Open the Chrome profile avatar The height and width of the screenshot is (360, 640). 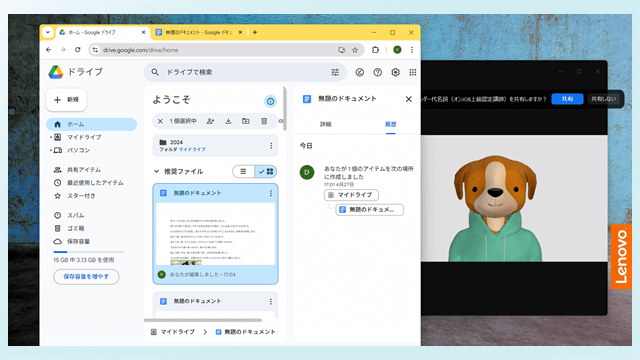tap(397, 50)
